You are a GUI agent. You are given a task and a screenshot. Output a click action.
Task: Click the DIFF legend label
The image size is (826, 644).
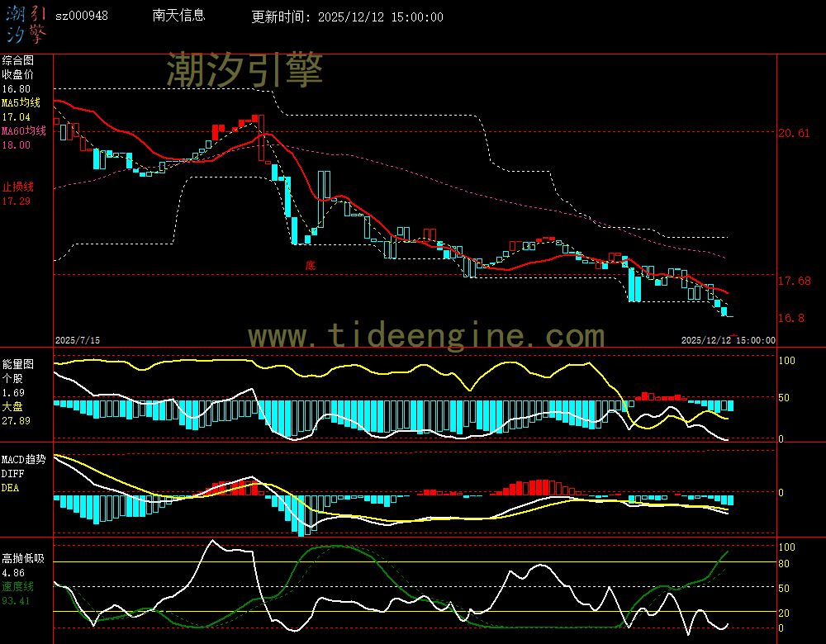pos(12,474)
